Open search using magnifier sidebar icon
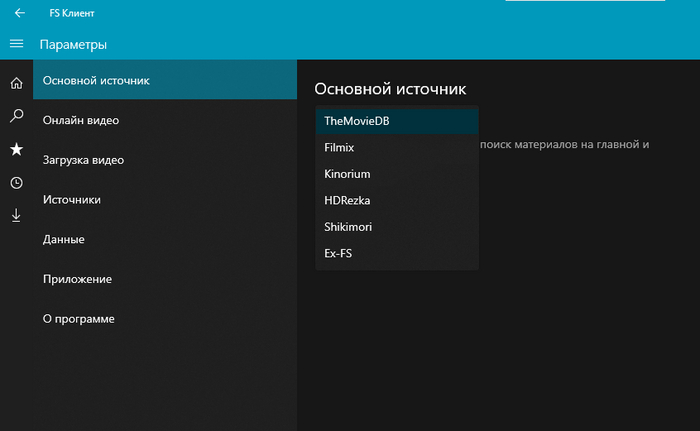Image resolution: width=700 pixels, height=431 pixels. (16, 116)
